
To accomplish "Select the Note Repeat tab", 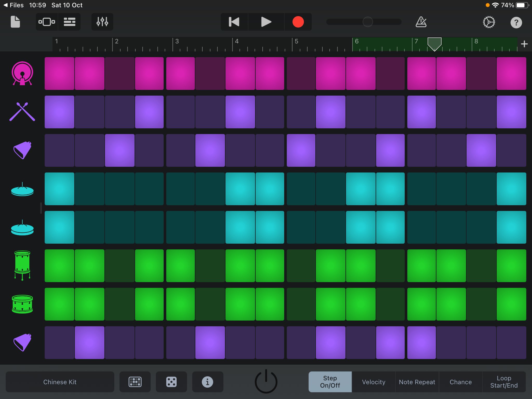I will [417, 382].
